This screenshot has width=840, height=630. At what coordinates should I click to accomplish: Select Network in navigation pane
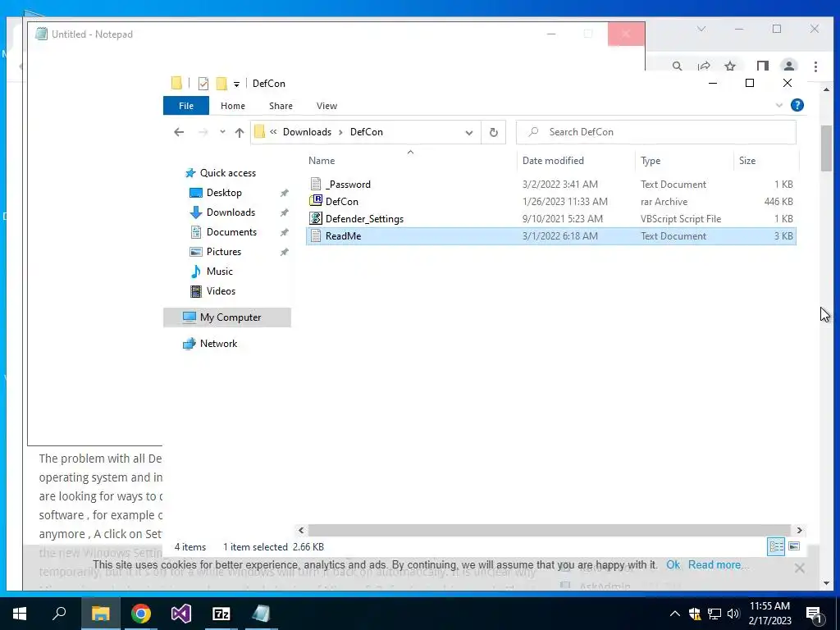(x=218, y=344)
